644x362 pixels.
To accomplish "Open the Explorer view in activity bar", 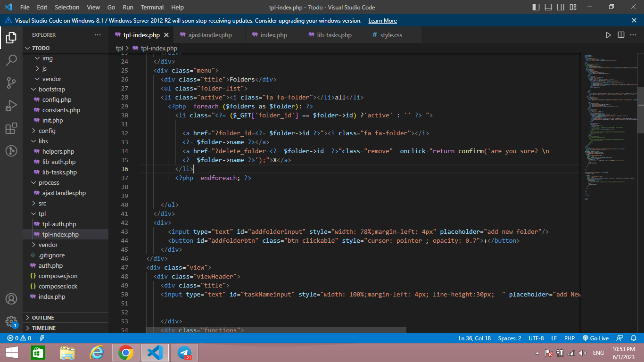I will pos(11,38).
